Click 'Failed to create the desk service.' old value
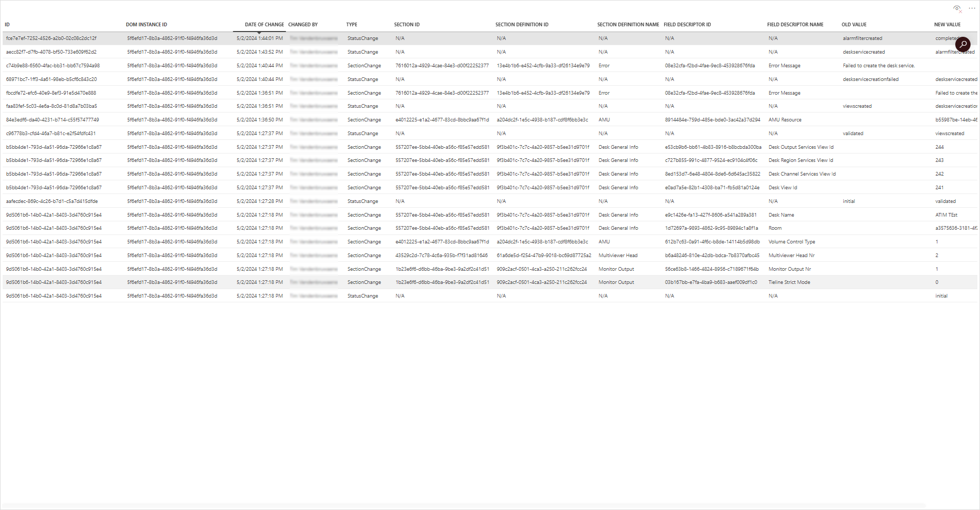The width and height of the screenshot is (980, 510). pos(879,66)
